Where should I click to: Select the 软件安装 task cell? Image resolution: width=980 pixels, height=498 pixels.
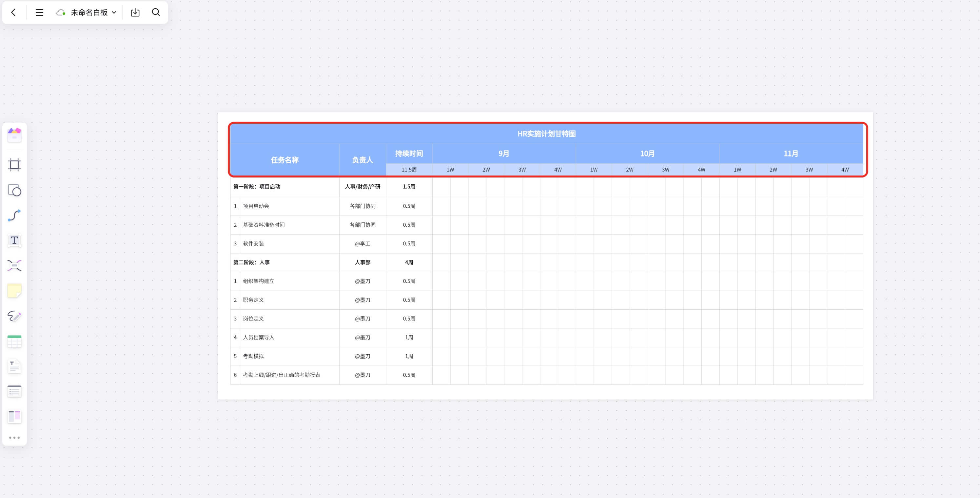[289, 244]
